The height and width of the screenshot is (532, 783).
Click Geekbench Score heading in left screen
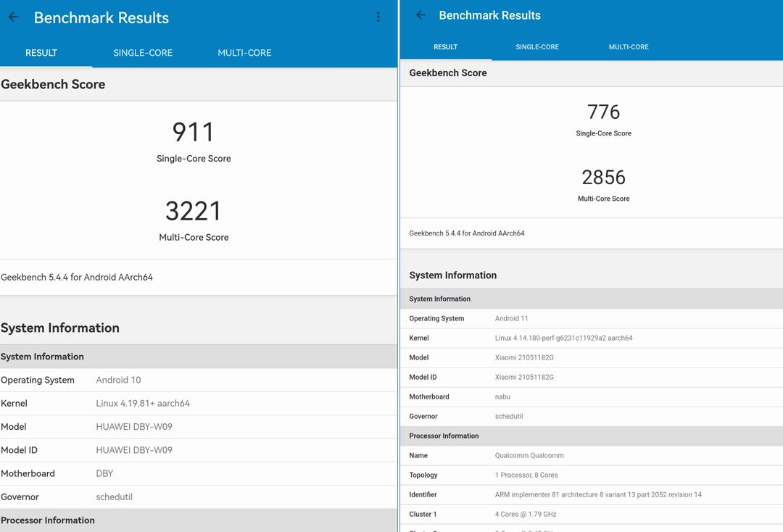click(x=53, y=84)
